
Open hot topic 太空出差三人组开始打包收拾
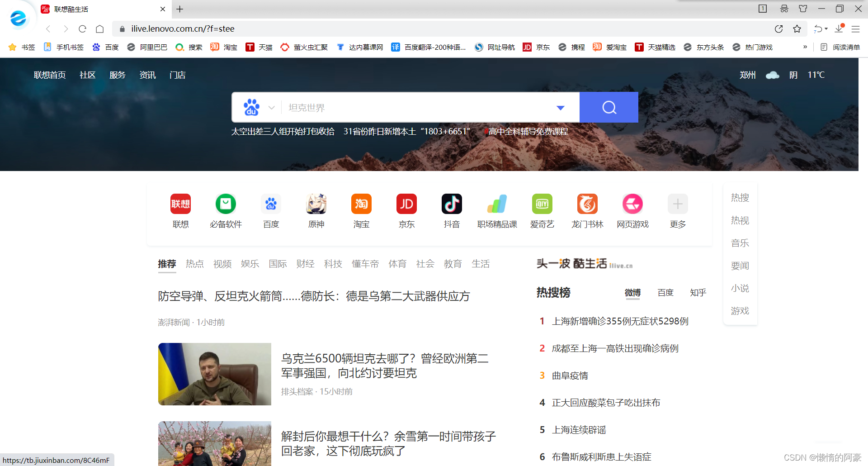283,132
